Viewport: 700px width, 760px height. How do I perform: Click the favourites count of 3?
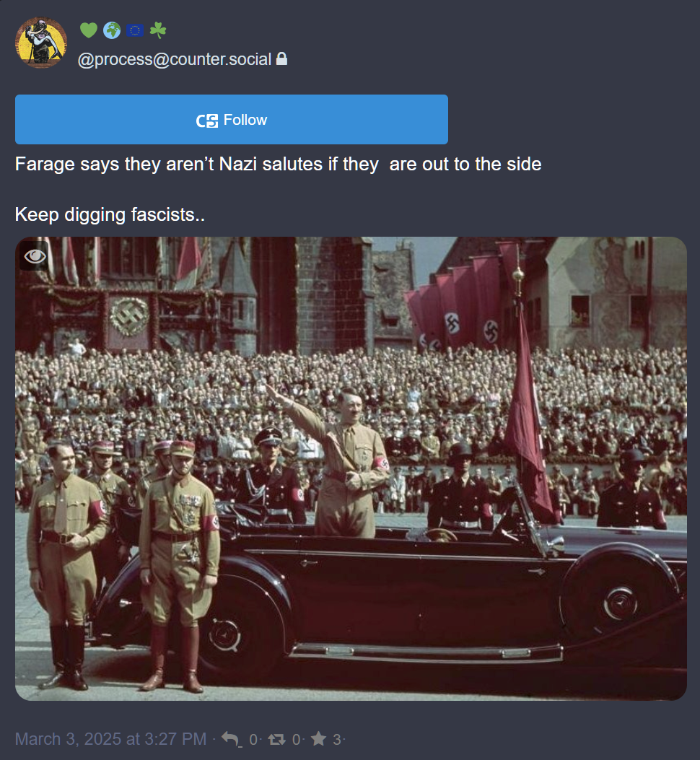pyautogui.click(x=336, y=739)
